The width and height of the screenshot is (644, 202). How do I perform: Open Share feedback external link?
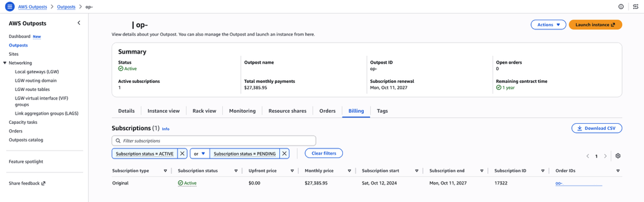pos(27,183)
